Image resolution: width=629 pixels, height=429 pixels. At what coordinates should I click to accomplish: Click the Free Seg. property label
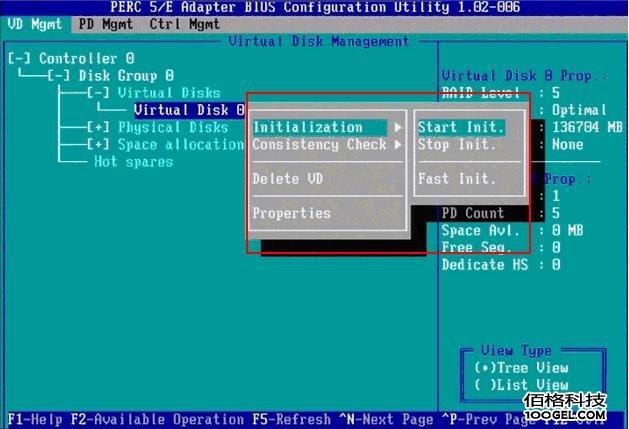pos(477,248)
